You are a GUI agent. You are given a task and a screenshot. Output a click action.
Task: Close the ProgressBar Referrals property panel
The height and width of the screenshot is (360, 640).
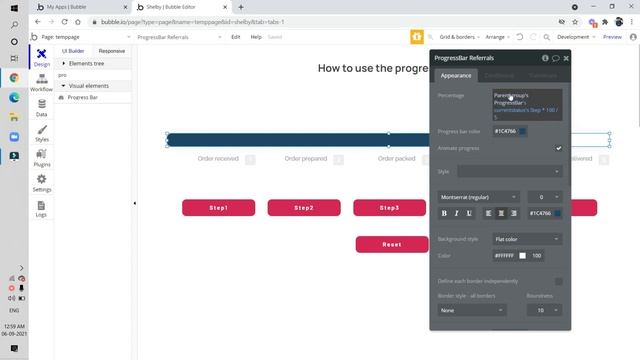(x=566, y=58)
